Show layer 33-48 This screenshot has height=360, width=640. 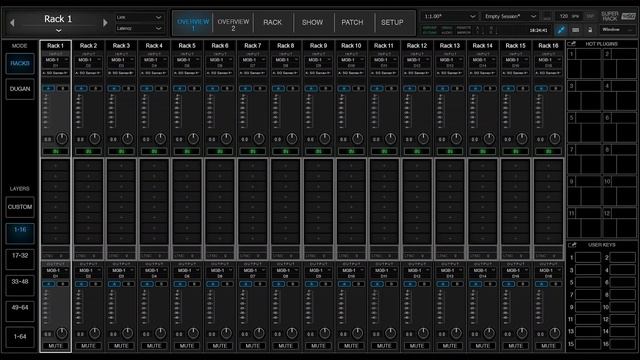click(x=20, y=284)
